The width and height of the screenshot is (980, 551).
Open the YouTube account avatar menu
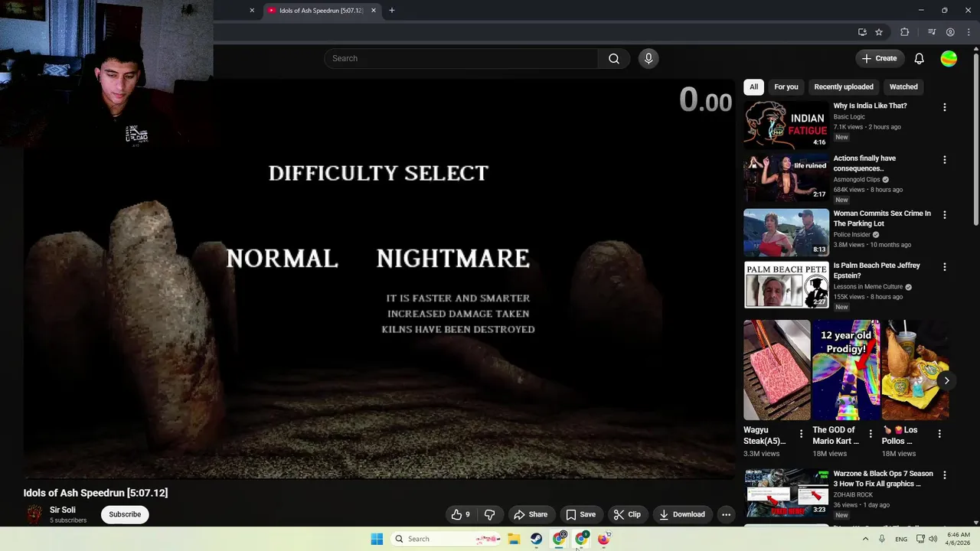point(949,58)
